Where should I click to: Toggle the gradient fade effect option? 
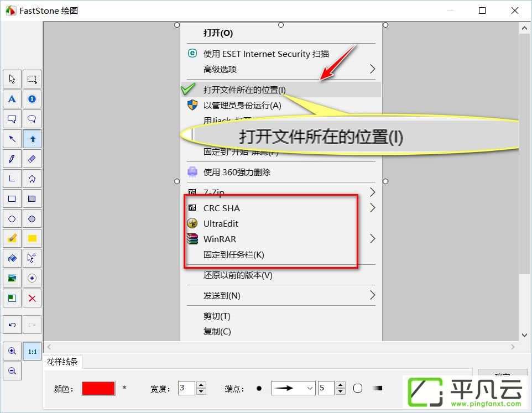(377, 388)
